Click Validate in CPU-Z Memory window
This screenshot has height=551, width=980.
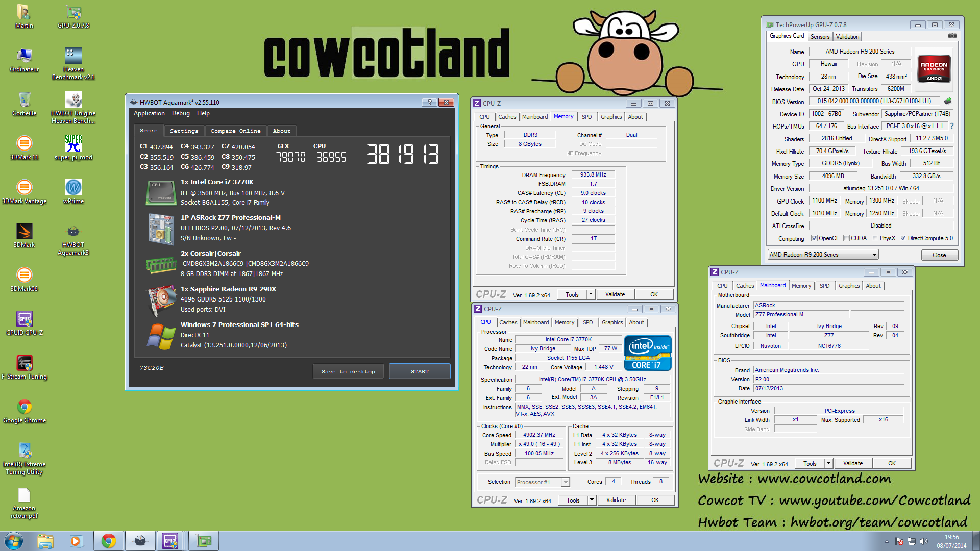point(615,294)
